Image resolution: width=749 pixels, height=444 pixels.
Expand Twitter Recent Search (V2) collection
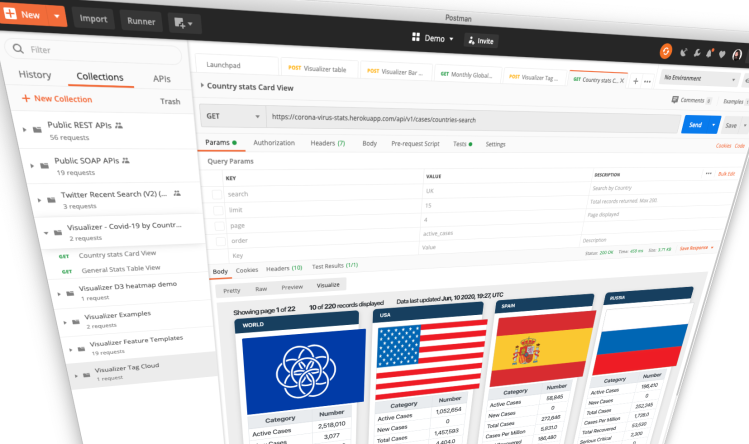(39, 200)
